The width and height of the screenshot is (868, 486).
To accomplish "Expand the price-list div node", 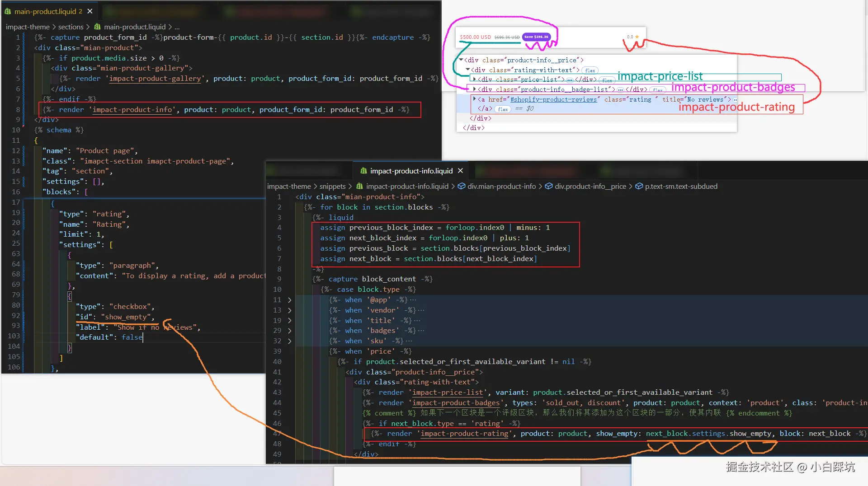I will click(x=474, y=79).
